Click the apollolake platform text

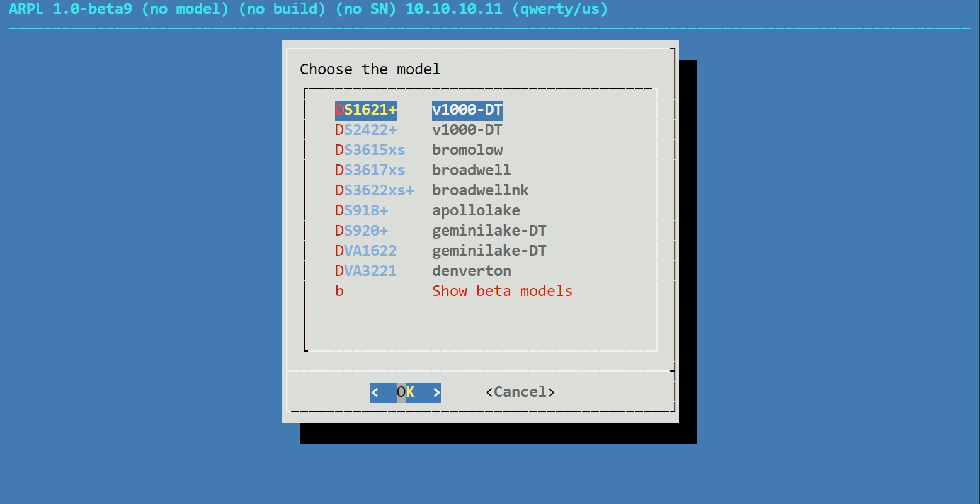coord(476,210)
